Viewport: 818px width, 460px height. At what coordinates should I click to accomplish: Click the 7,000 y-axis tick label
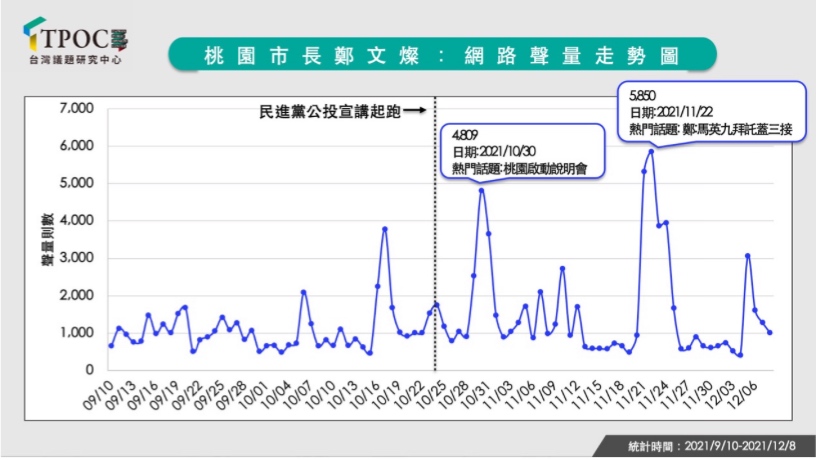pos(76,108)
